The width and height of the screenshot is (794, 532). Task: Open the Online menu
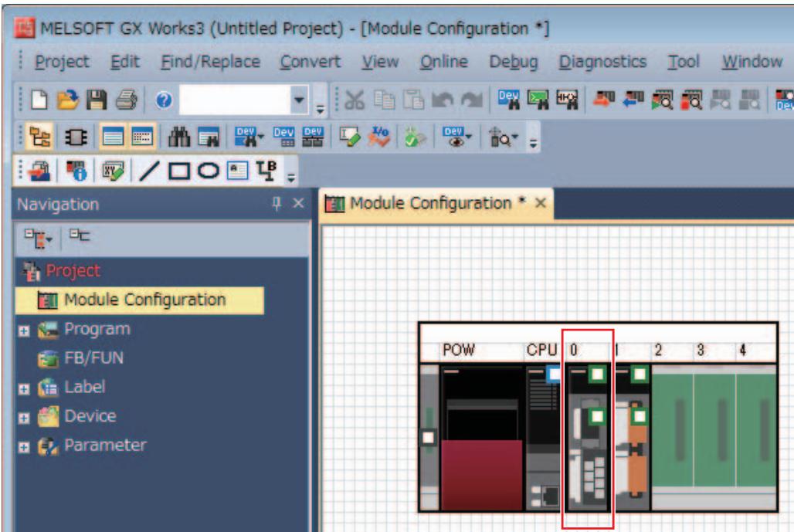(443, 62)
